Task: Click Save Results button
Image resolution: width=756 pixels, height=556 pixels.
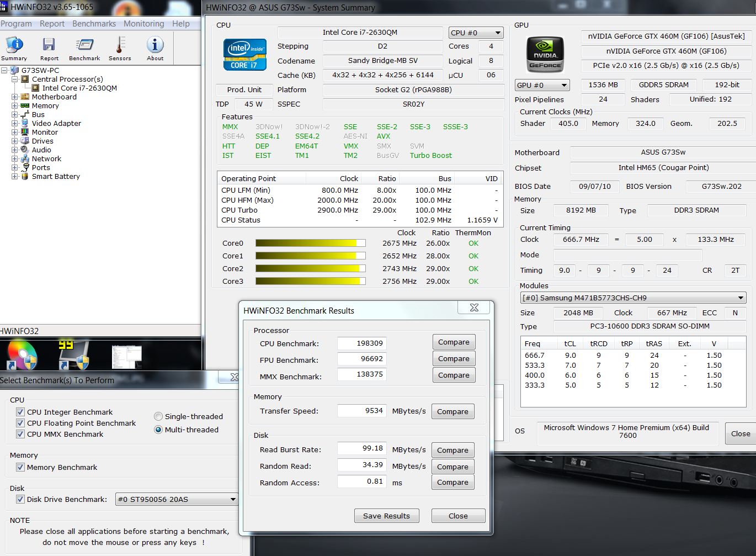Action: click(x=386, y=516)
